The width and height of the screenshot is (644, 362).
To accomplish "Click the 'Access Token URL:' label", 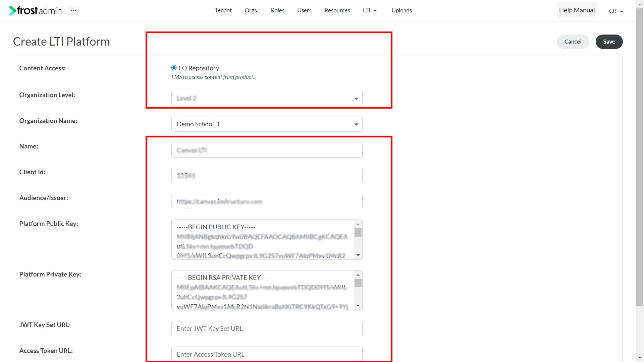I will (x=46, y=351).
